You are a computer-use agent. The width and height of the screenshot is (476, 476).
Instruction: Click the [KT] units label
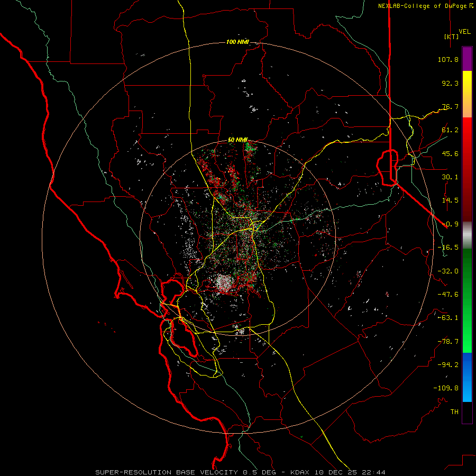tap(452, 36)
